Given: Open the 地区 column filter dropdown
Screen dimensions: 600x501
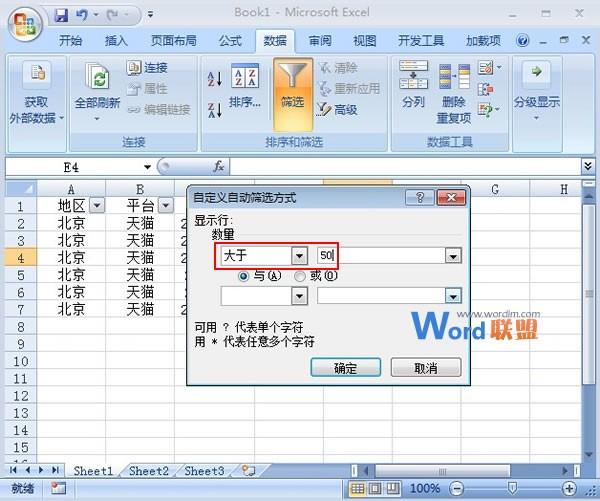Looking at the screenshot, I should (97, 206).
